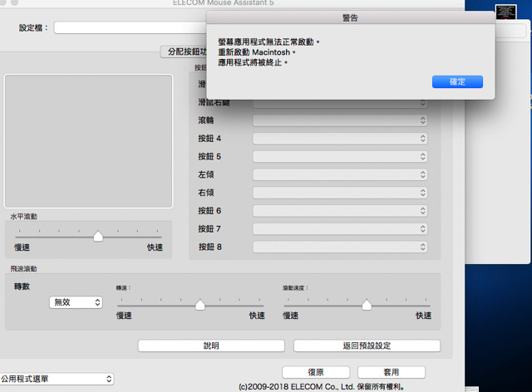The width and height of the screenshot is (532, 392).
Task: Open the 滾輪 function dropdown
Action: [x=340, y=120]
